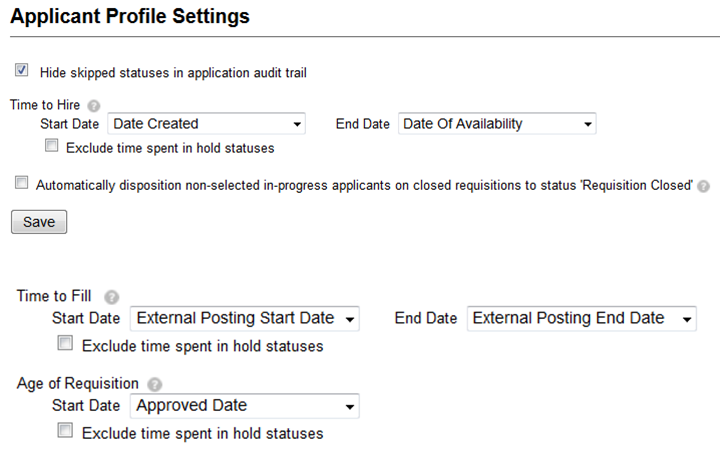720x461 pixels.
Task: Open External Posting Start Date dropdown
Action: (x=245, y=319)
